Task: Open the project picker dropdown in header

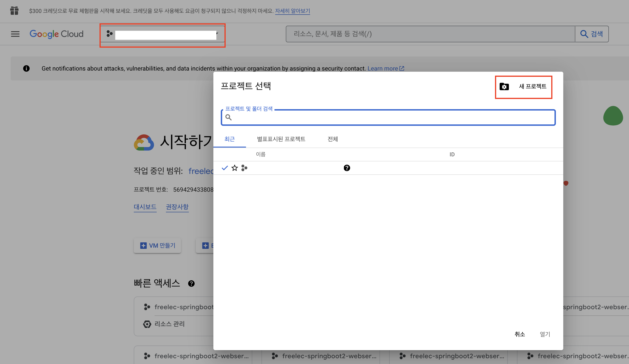Action: click(162, 34)
